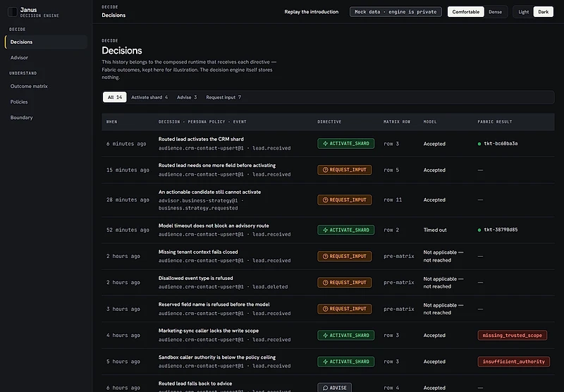Click 'row 11' matrix cell
564x392 pixels.
393,200
